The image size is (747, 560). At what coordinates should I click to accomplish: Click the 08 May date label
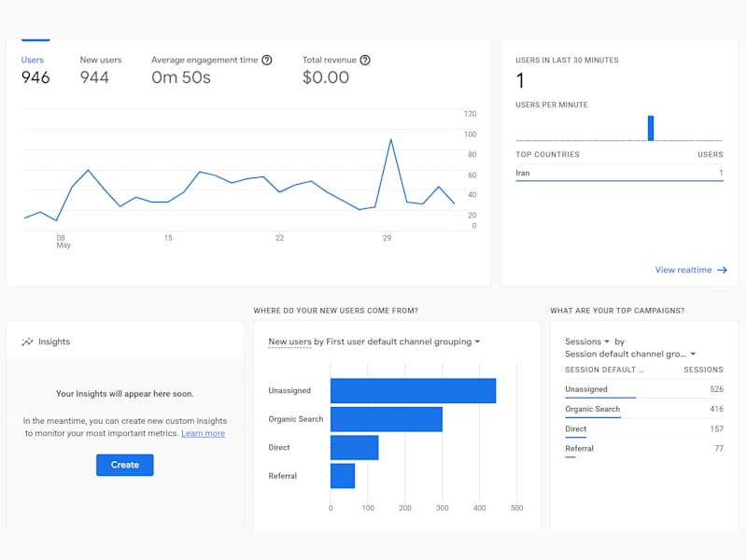63,242
